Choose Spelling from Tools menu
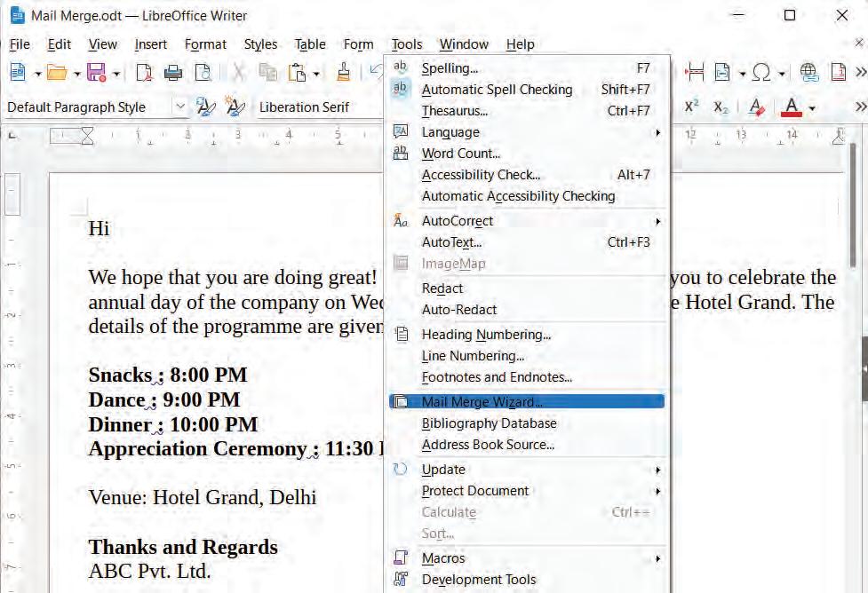 (527, 68)
